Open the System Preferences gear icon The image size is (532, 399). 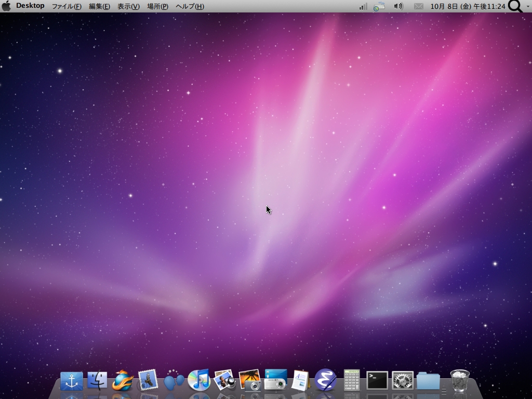click(x=403, y=380)
